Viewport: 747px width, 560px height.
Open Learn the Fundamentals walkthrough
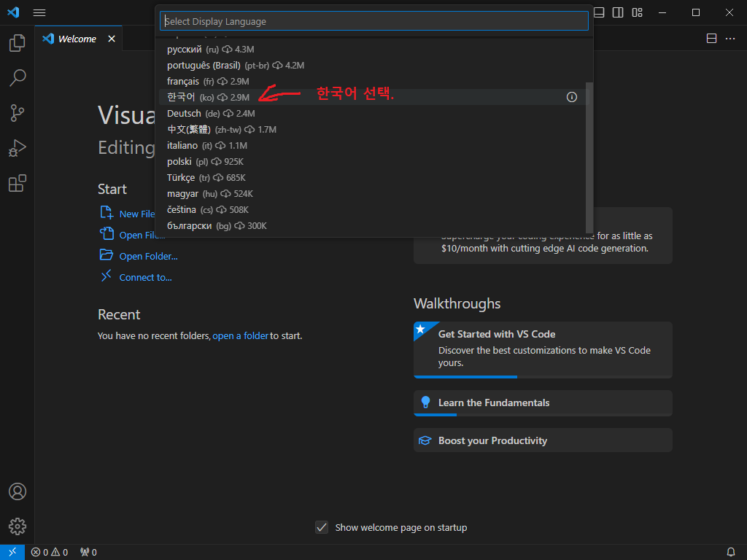click(x=543, y=402)
